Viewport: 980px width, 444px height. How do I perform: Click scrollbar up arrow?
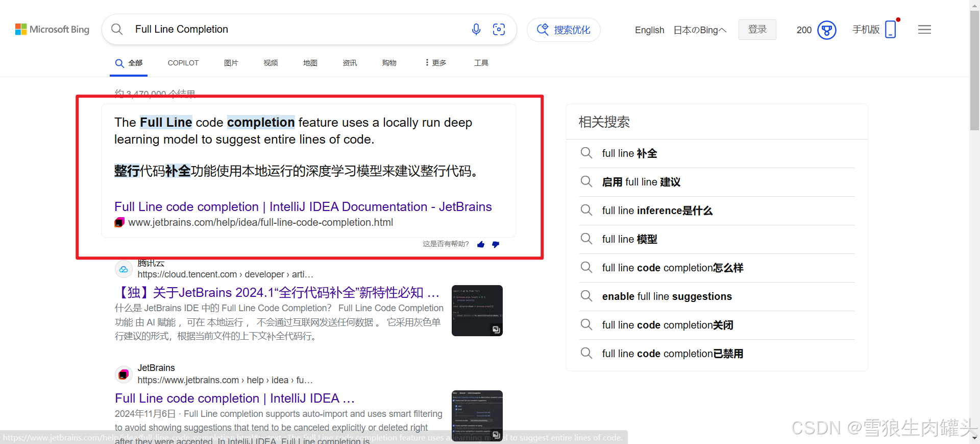point(974,5)
